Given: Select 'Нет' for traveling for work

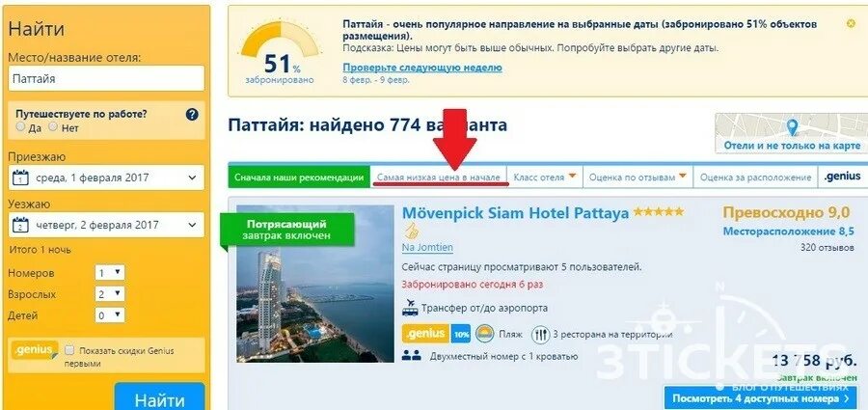Looking at the screenshot, I should click(x=53, y=127).
